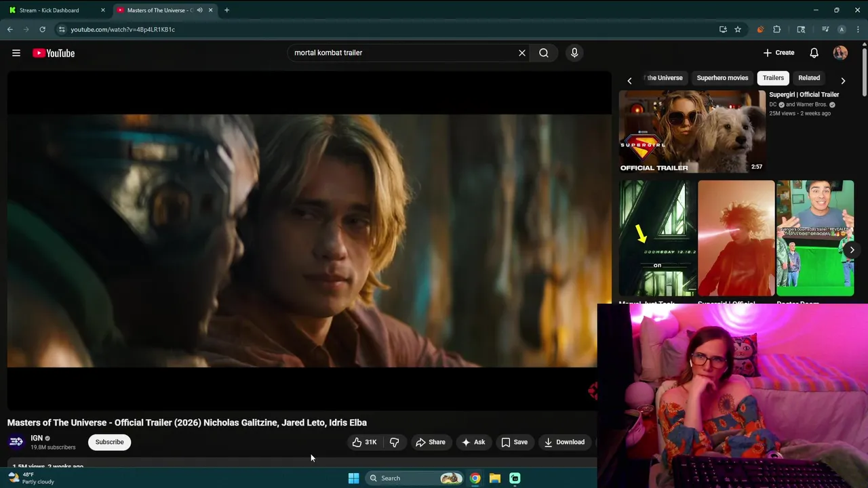Screen dimensions: 868x488
Task: Open the YouTube guide hamburger menu
Action: click(16, 53)
